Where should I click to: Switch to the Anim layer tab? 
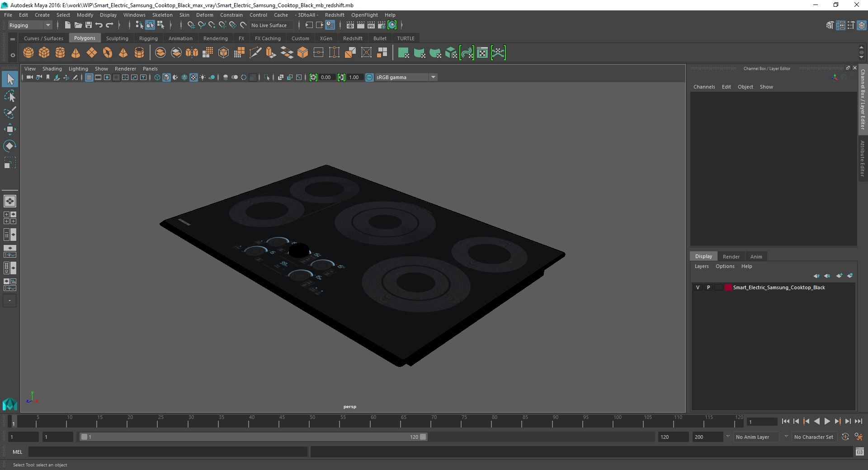tap(756, 256)
